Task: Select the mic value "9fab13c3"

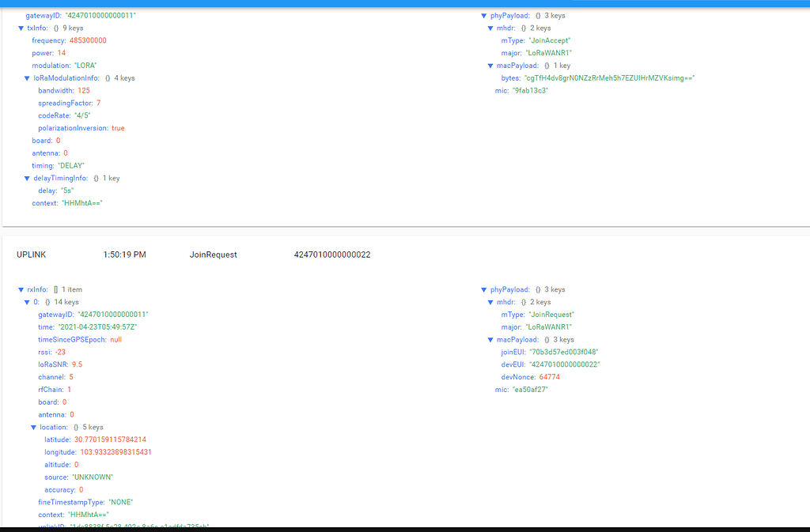Action: coord(531,91)
